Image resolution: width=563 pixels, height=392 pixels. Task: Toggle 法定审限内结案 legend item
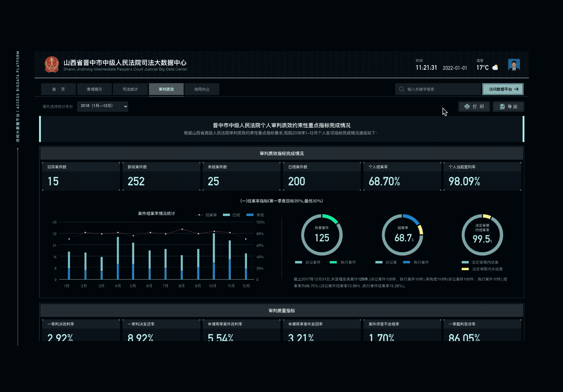pos(480,262)
